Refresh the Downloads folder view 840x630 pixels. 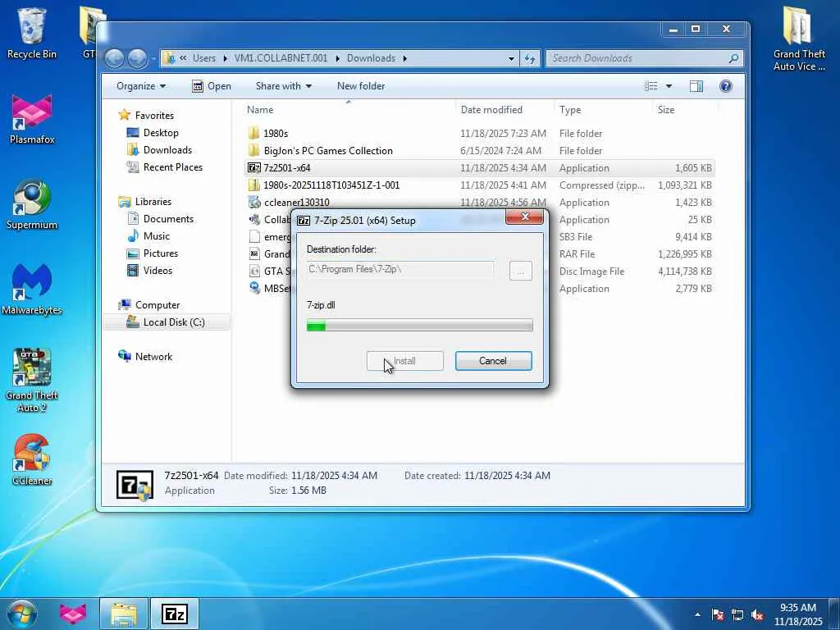530,58
